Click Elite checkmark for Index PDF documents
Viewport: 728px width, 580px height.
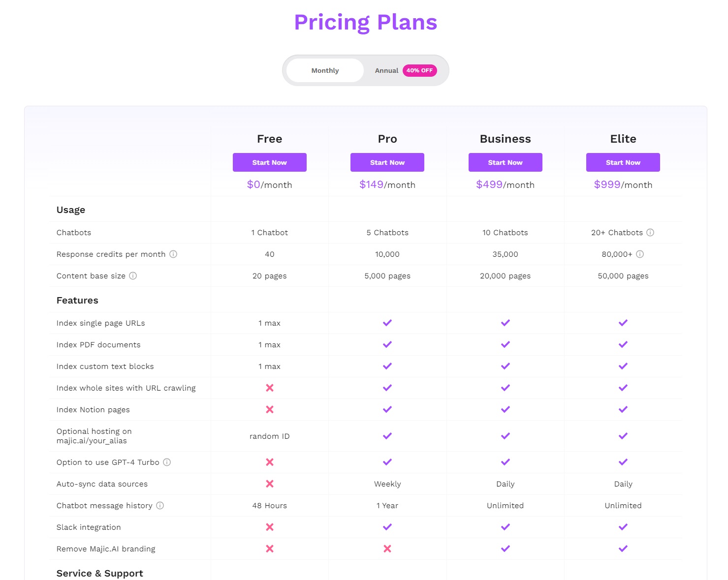click(x=623, y=345)
